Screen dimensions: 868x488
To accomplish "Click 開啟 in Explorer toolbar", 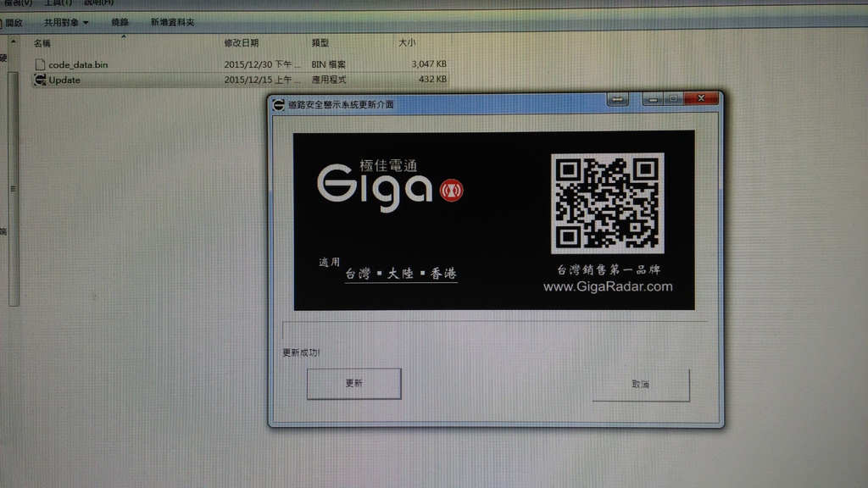I will click(x=14, y=23).
